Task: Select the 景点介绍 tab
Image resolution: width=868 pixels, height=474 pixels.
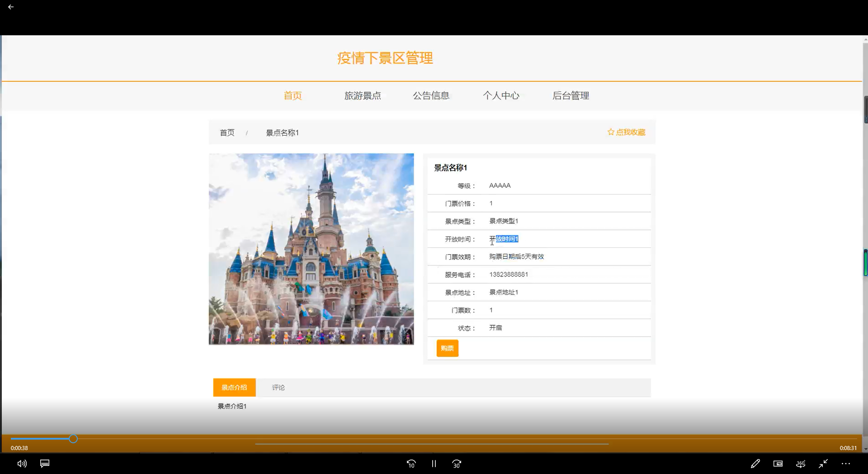Action: pyautogui.click(x=234, y=388)
